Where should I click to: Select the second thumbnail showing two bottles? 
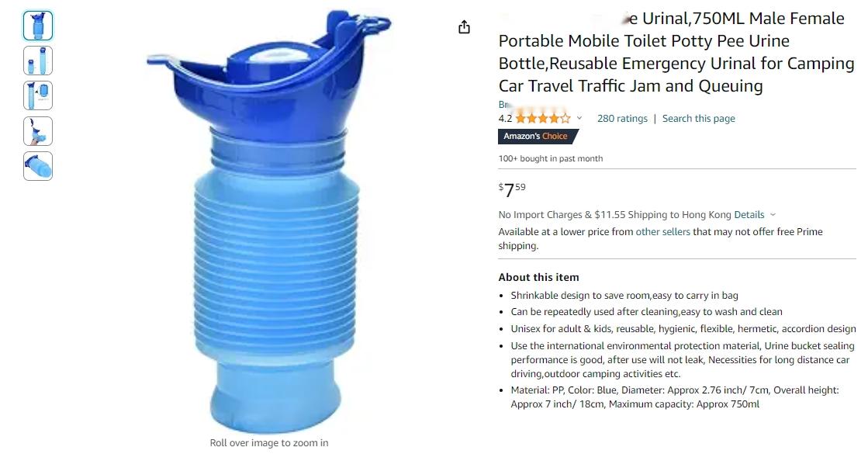pos(38,61)
